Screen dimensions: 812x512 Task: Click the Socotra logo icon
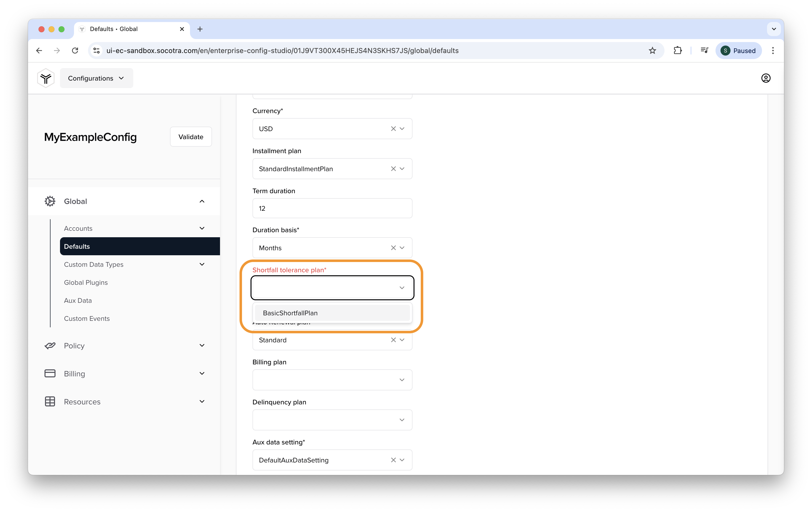46,78
